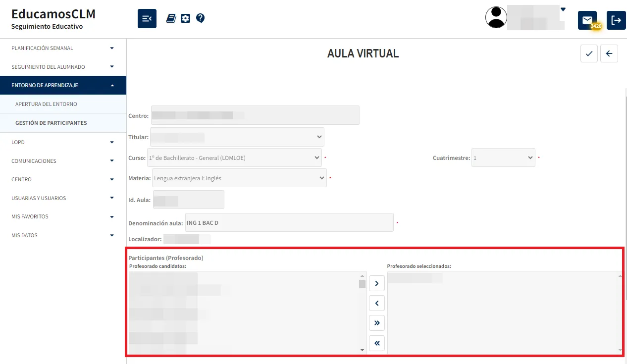Open the messages inbox with 3428 notifications

587,20
